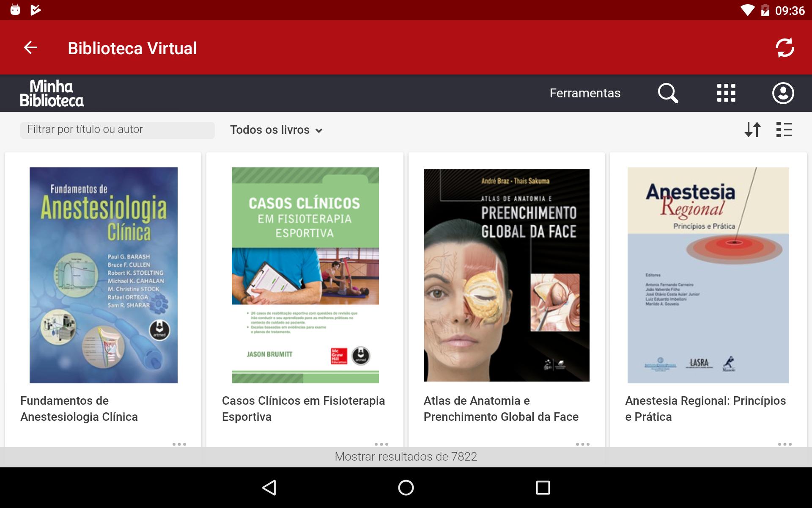Select the title Anestesia Regional: Princípios e Prática
This screenshot has width=812, height=508.
pyautogui.click(x=705, y=409)
